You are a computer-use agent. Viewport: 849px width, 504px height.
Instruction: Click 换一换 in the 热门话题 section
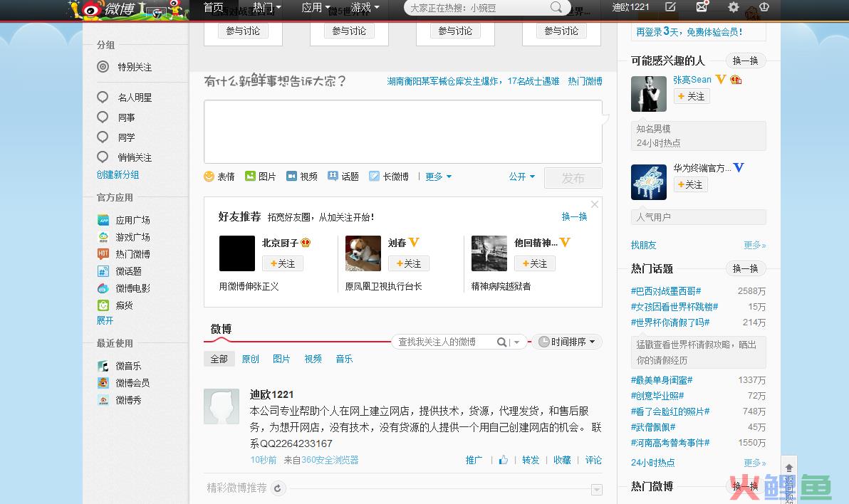(x=746, y=268)
